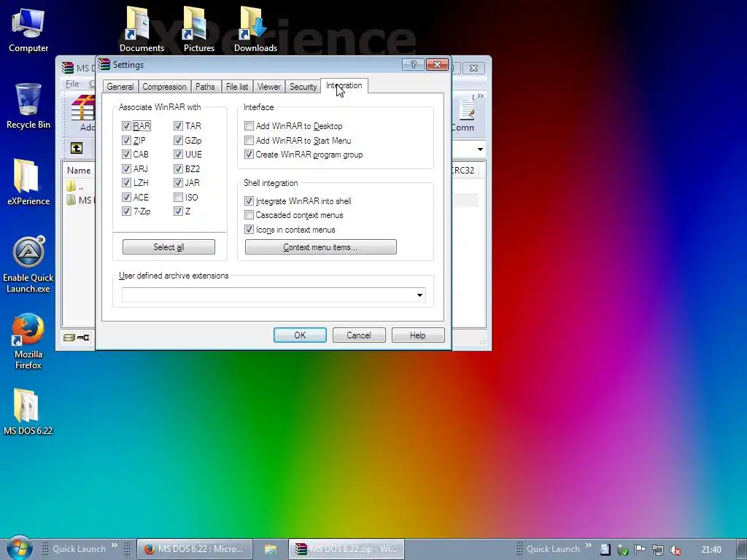Click the drive icon in WinRAR status bar
The height and width of the screenshot is (560, 747).
point(69,338)
